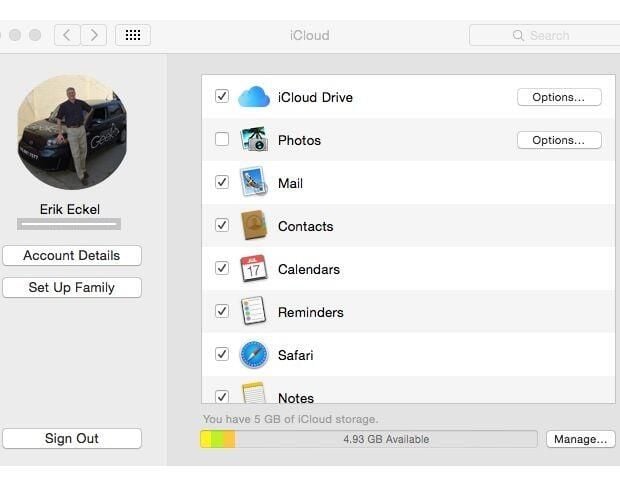
Task: Disable the Contacts checkbox
Action: pyautogui.click(x=222, y=225)
